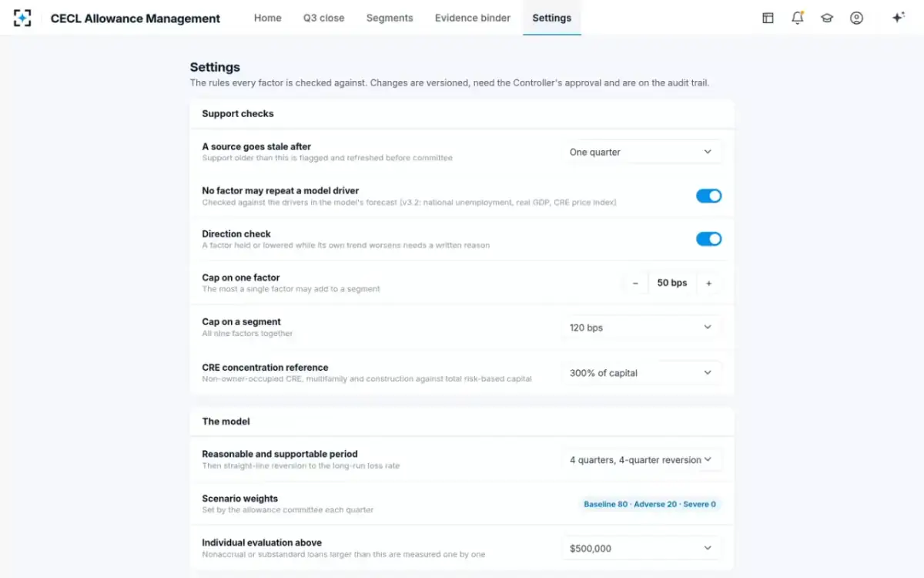The height and width of the screenshot is (578, 924).
Task: Open the graduation cap learning icon
Action: 827,18
